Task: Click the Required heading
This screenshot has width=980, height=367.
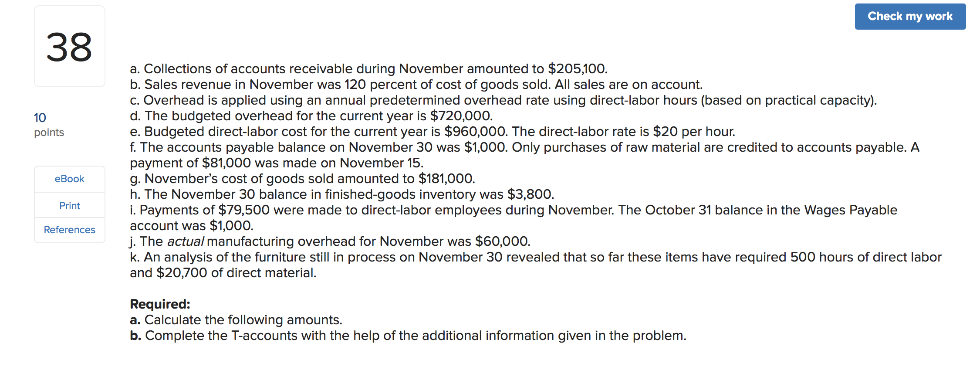Action: click(160, 304)
